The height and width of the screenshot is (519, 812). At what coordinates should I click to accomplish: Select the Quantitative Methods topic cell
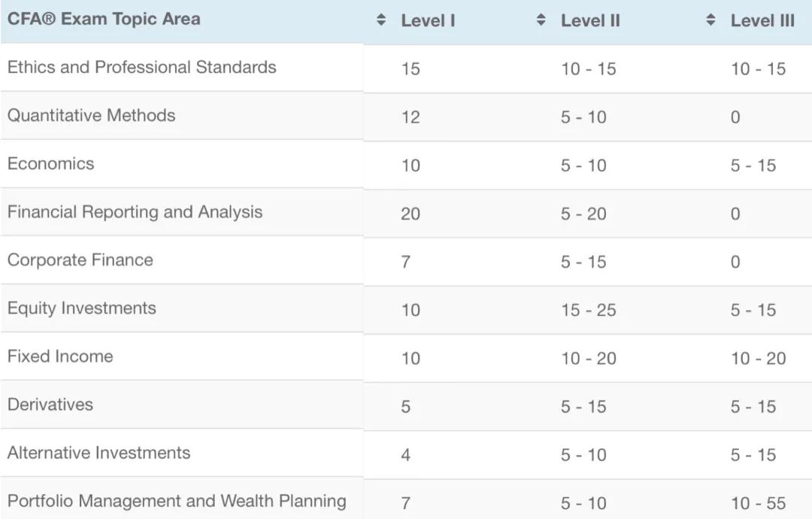(91, 115)
